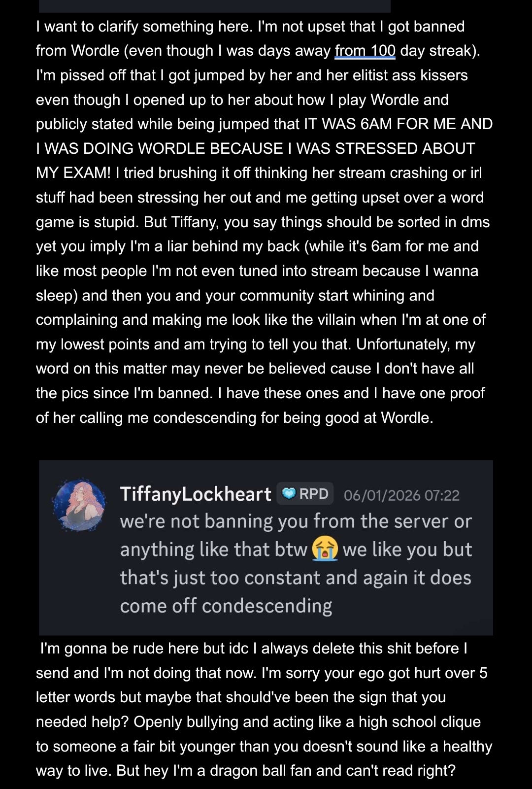Click the capitalized "I WAS DOING WORDLE BECAUSE" line
The height and width of the screenshot is (789, 532).
(x=255, y=148)
